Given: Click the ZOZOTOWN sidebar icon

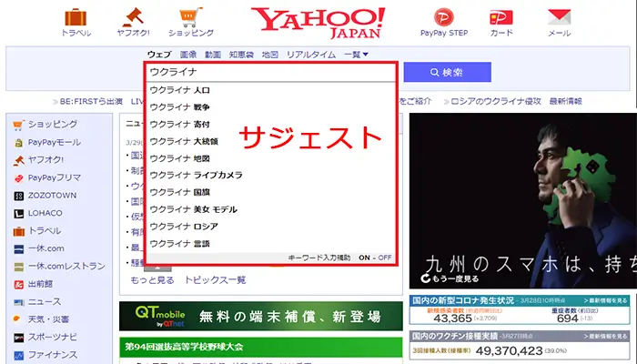Looking at the screenshot, I should click(x=19, y=196).
